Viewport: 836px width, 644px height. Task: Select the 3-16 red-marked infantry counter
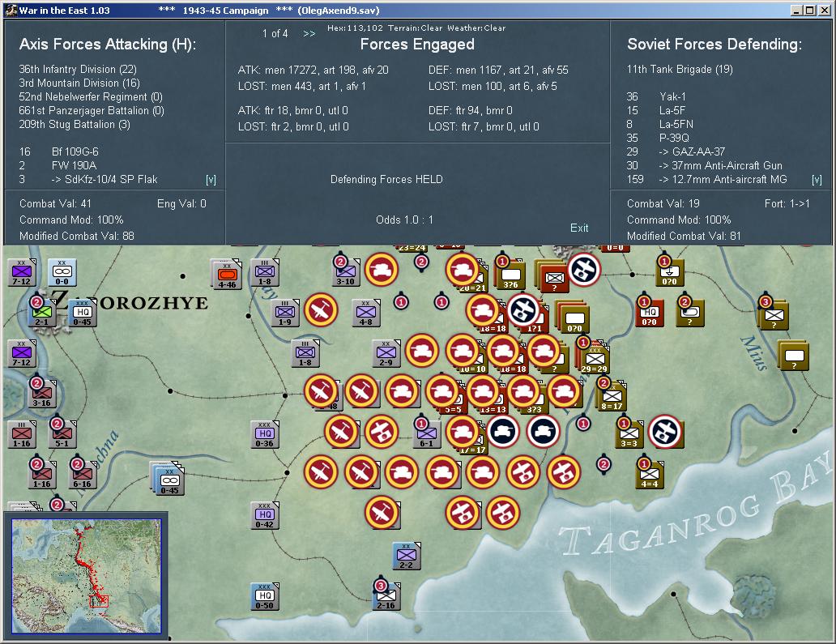tap(41, 394)
